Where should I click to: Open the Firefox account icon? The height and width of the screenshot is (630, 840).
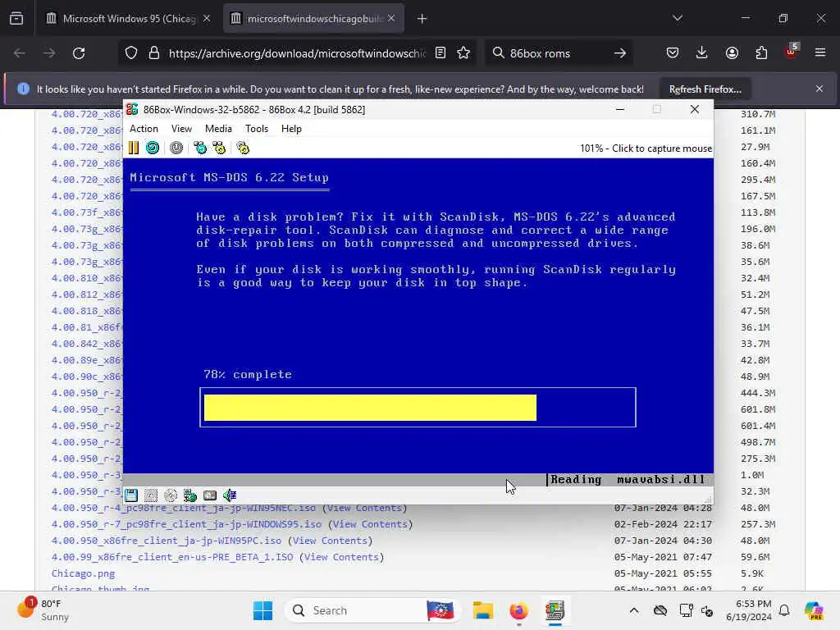pyautogui.click(x=732, y=53)
